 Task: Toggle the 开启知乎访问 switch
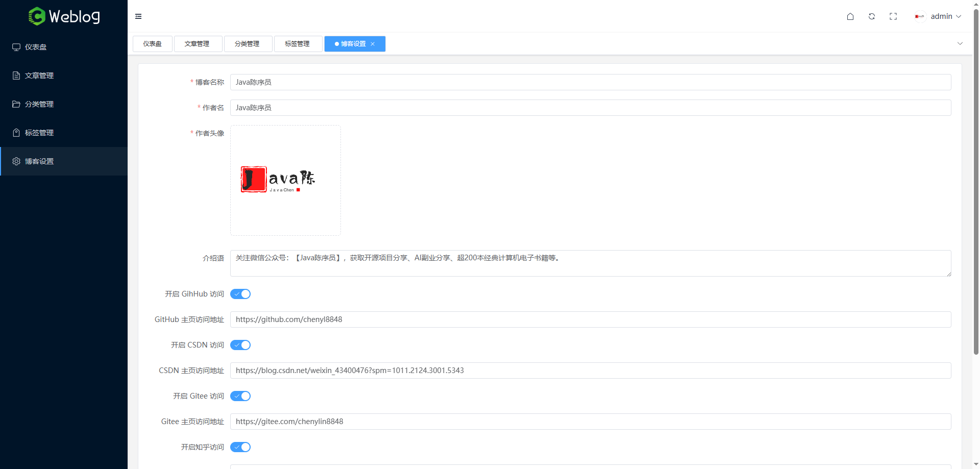pos(240,447)
